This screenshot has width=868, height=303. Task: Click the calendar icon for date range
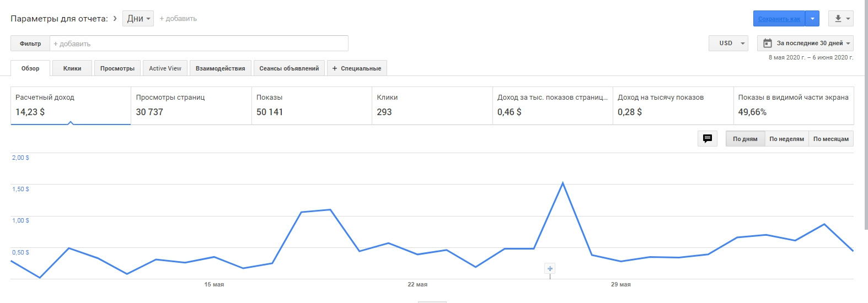[x=767, y=43]
